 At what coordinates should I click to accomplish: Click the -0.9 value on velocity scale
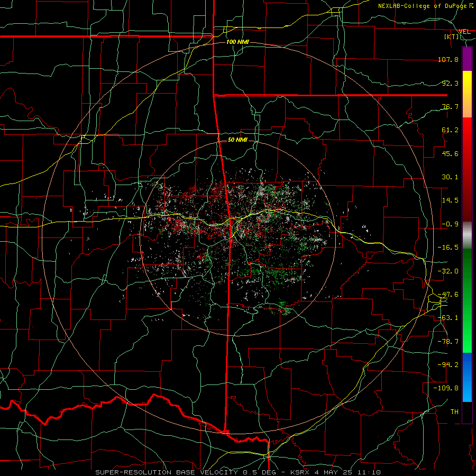450,224
